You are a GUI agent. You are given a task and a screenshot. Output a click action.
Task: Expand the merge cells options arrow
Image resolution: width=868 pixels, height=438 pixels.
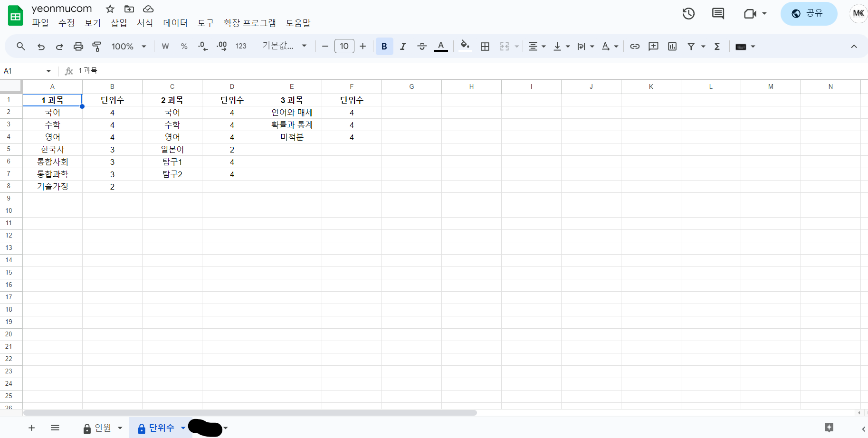coord(517,47)
